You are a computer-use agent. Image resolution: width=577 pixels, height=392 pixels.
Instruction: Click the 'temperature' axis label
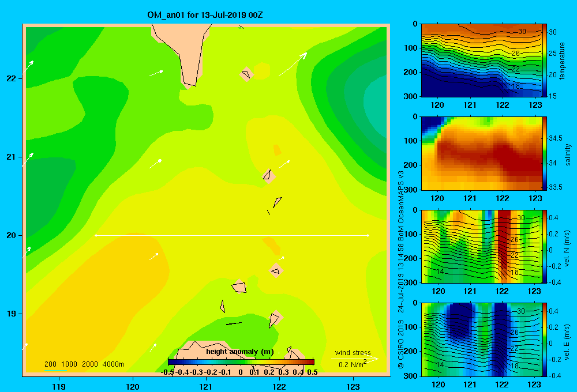562,61
